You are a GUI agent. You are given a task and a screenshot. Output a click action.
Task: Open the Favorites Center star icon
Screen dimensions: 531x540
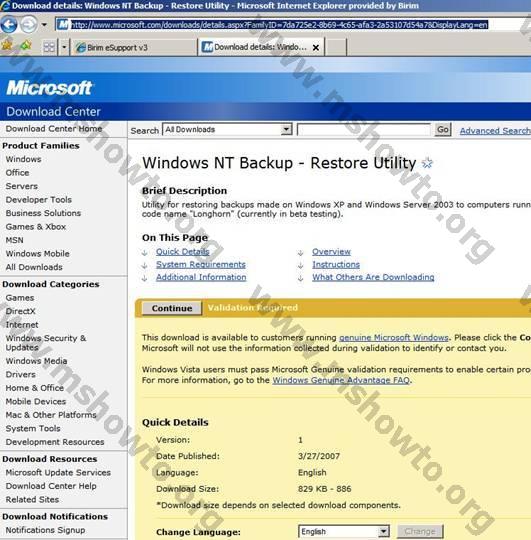click(x=7, y=46)
